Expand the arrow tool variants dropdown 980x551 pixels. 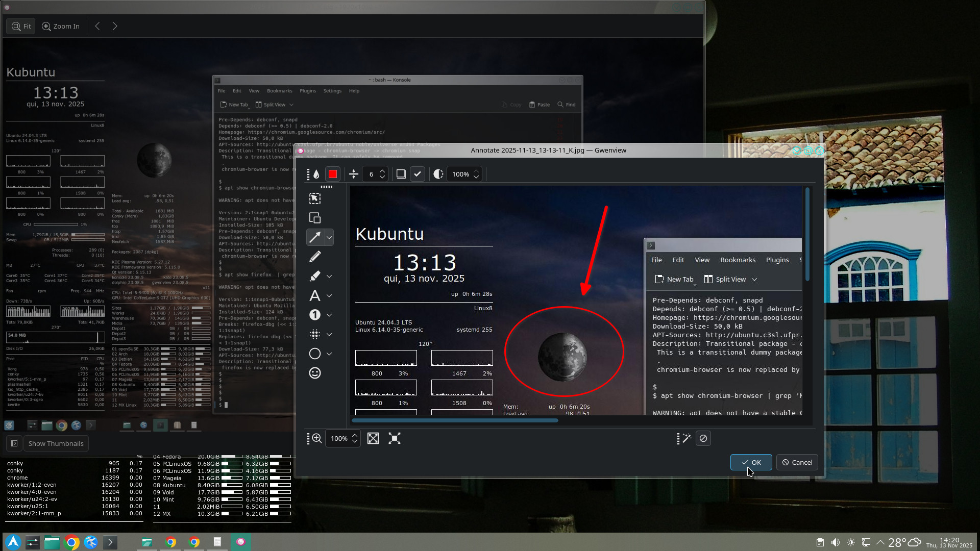click(x=329, y=237)
